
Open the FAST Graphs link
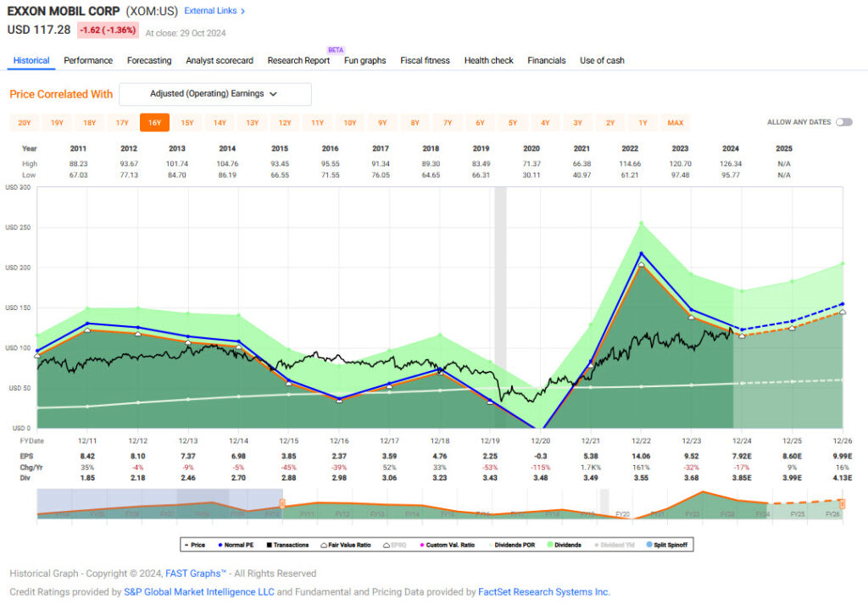point(196,574)
